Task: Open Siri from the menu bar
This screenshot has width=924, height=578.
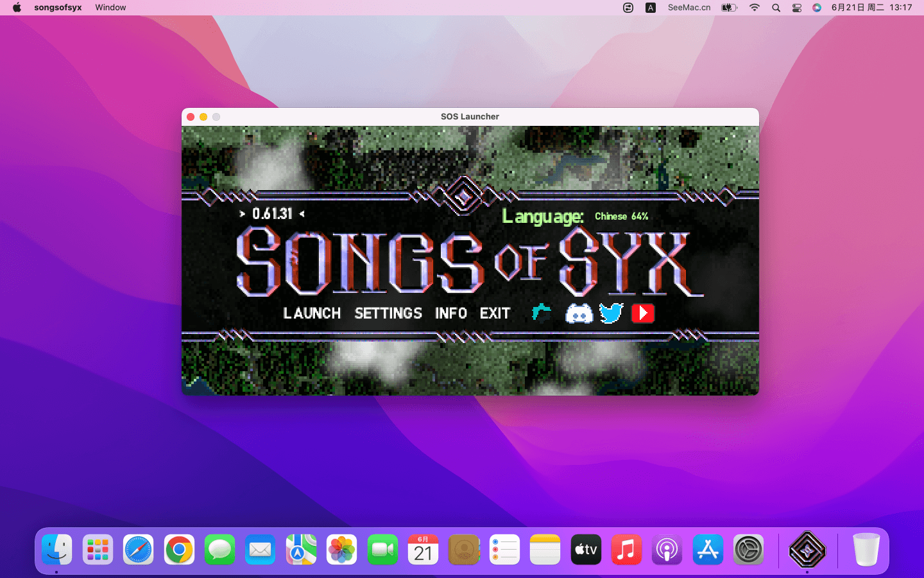Action: tap(817, 8)
